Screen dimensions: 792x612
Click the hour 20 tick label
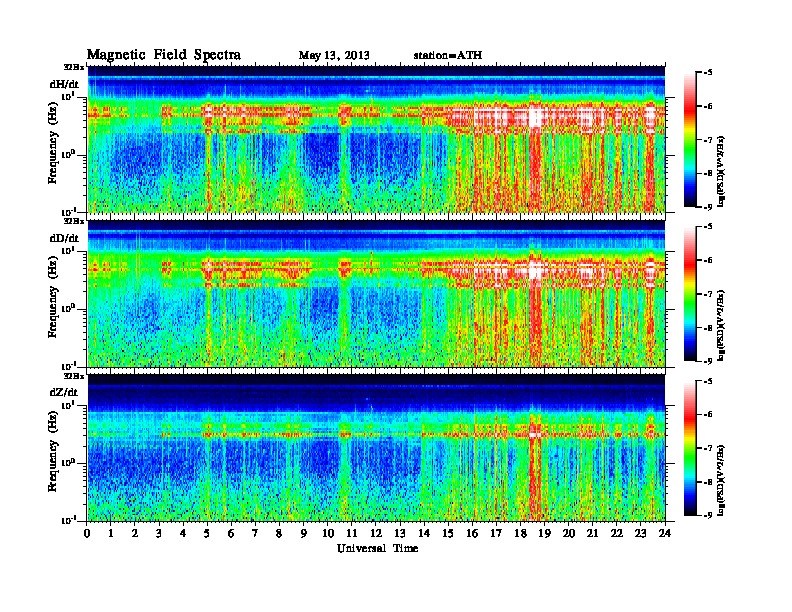click(x=569, y=533)
